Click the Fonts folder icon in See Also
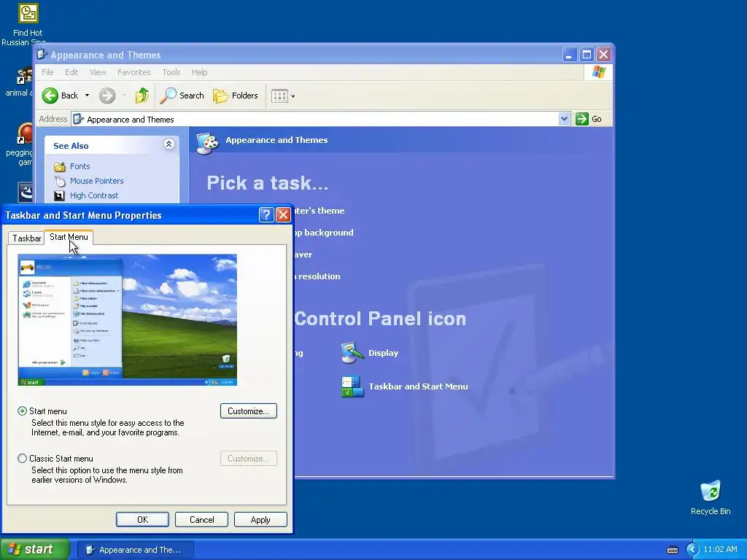The image size is (747, 560). click(60, 167)
